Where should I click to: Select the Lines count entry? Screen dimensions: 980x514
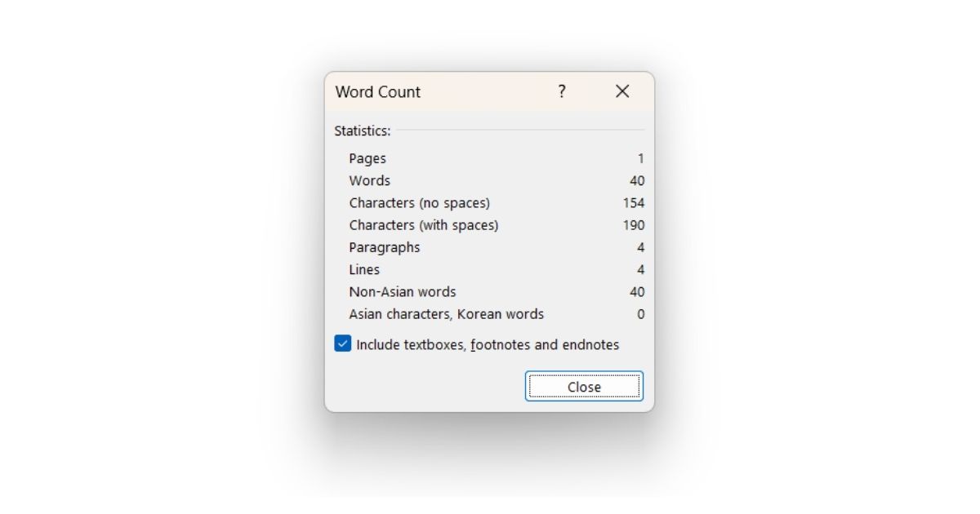click(365, 269)
